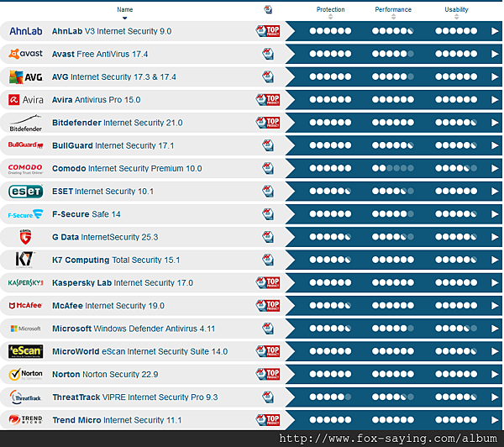Click the Trend Micro logo
The image size is (504, 447).
[x=26, y=419]
